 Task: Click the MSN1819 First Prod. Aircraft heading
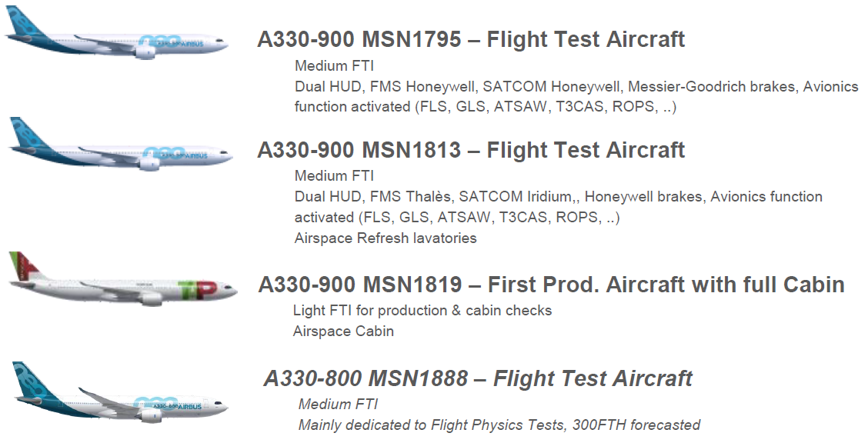(551, 285)
